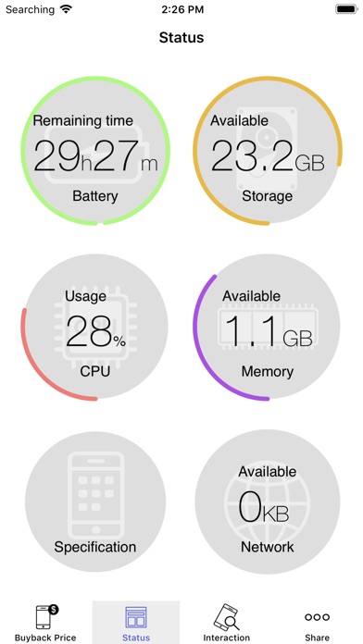Tap the Interaction magnifier phone icon
The width and height of the screenshot is (363, 644).
[227, 616]
